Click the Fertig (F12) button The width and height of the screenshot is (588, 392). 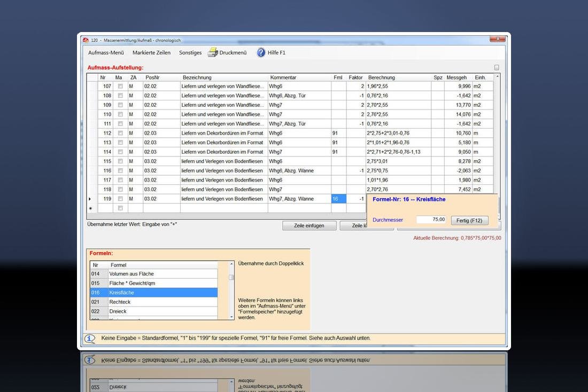coord(469,220)
